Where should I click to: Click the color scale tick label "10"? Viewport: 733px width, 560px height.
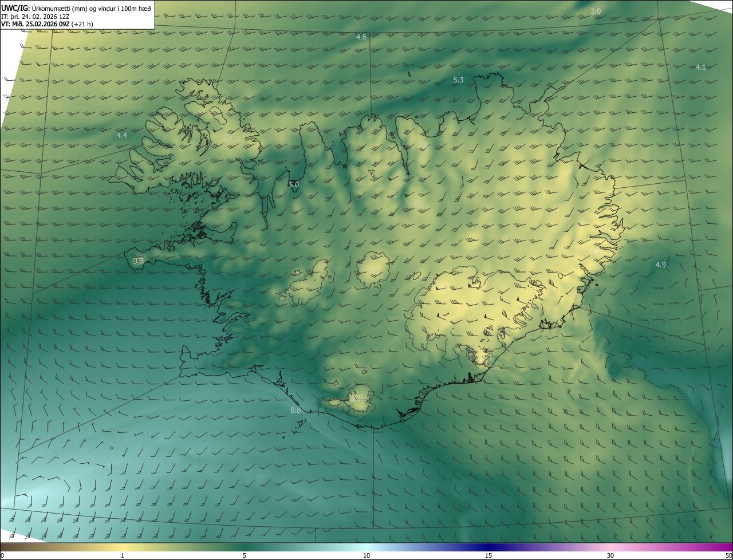pos(366,555)
